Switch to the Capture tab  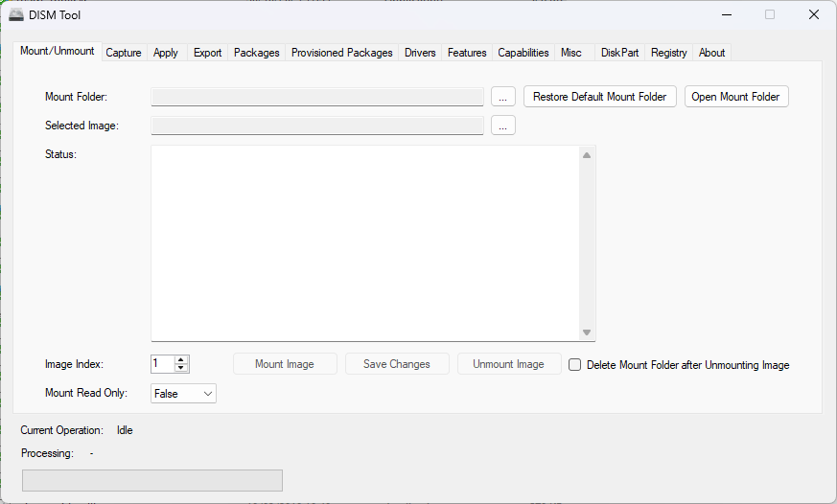[124, 53]
